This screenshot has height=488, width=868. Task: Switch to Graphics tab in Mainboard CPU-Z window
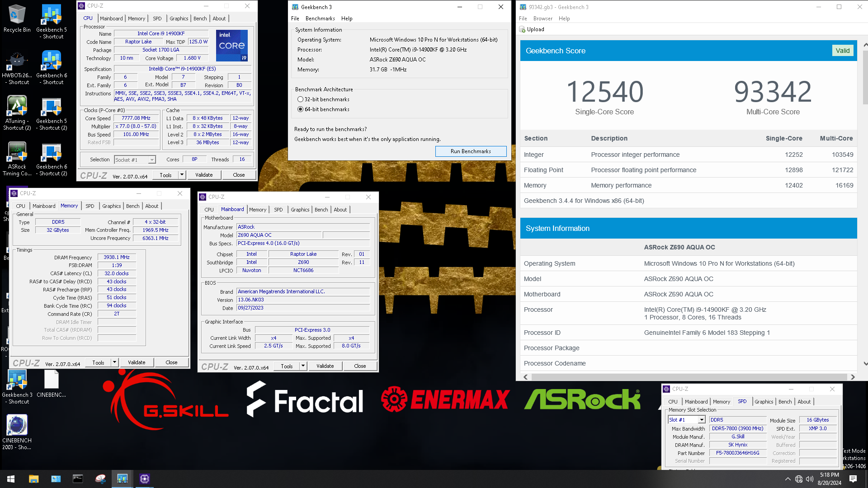(x=300, y=210)
